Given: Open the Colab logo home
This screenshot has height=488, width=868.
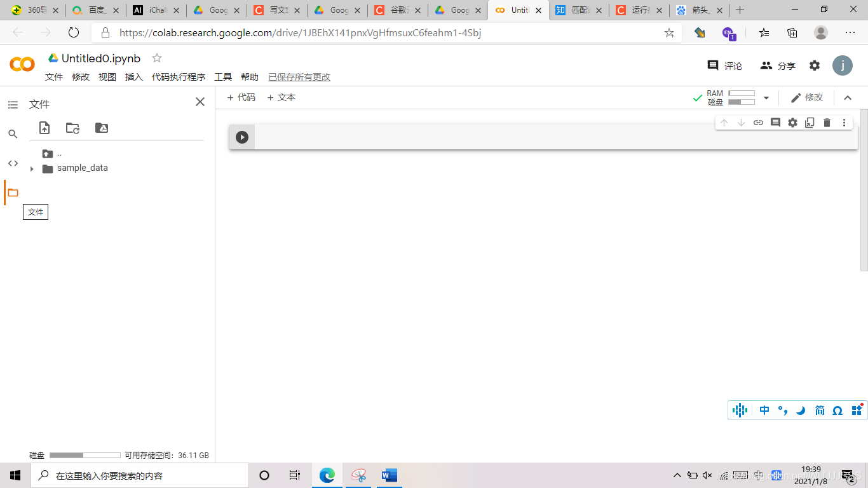Looking at the screenshot, I should [x=22, y=64].
